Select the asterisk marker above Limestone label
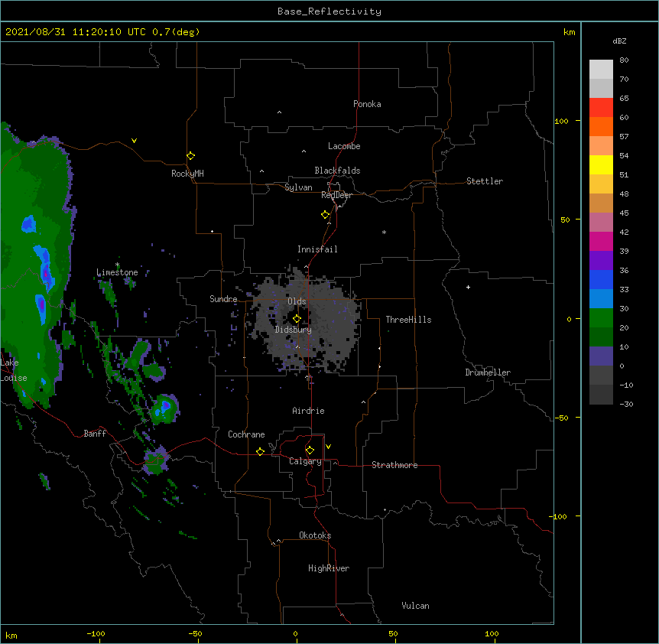659x644 pixels. click(118, 265)
